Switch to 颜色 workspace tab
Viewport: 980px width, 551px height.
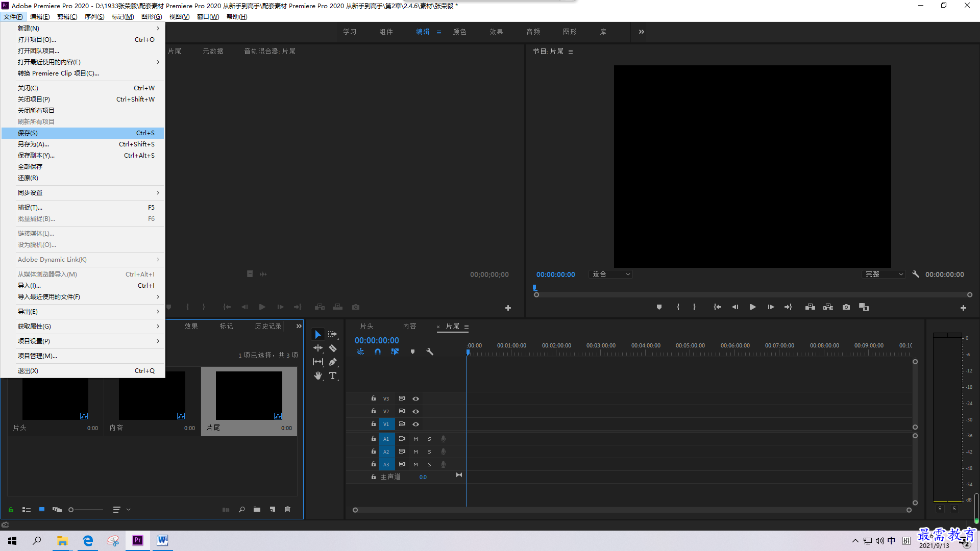coord(460,32)
